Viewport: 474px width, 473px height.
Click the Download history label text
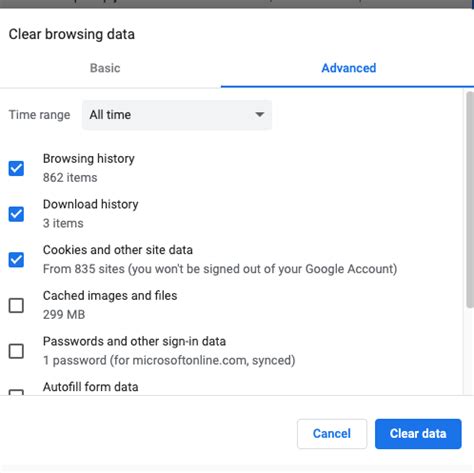tap(91, 204)
